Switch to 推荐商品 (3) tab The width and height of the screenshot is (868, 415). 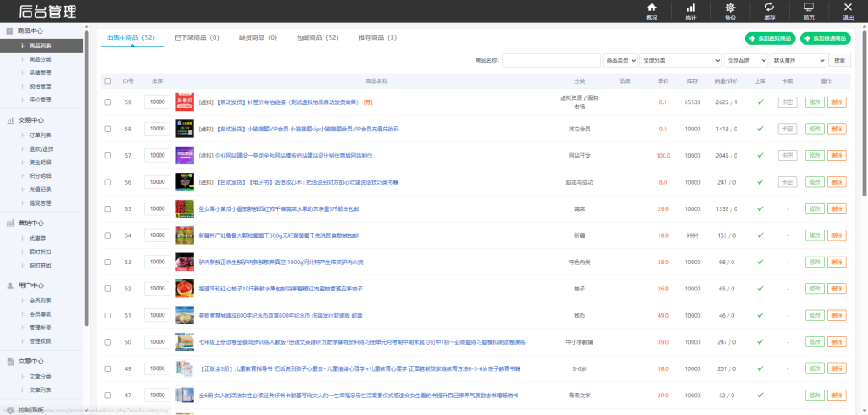point(377,37)
